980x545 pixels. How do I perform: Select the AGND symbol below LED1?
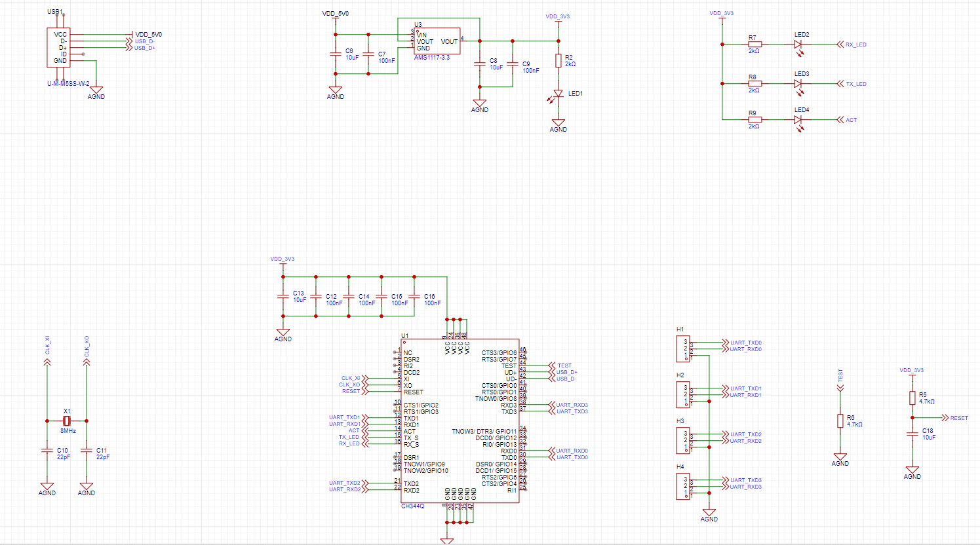pyautogui.click(x=559, y=125)
